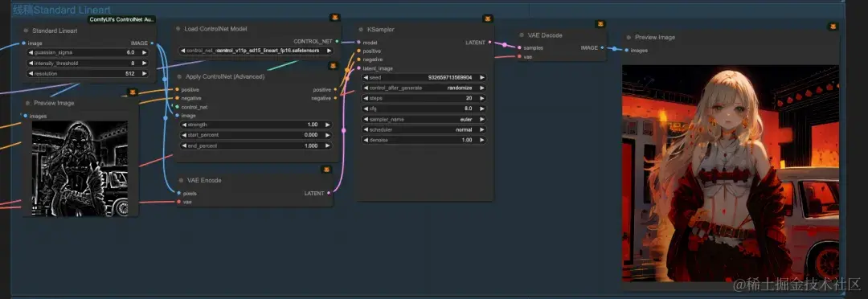Click the group title Standard Lineart at top
868x299 pixels.
tap(61, 10)
